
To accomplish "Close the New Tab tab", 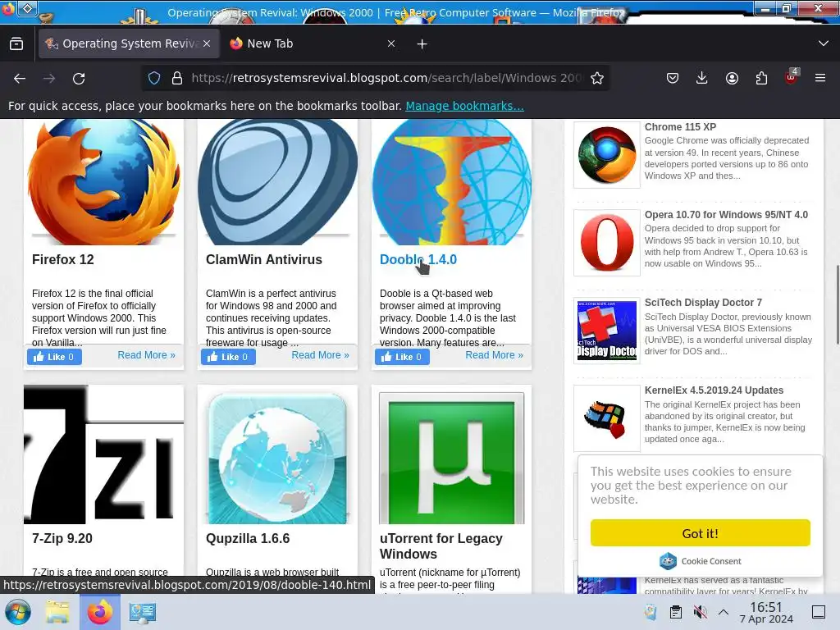I will [x=391, y=43].
